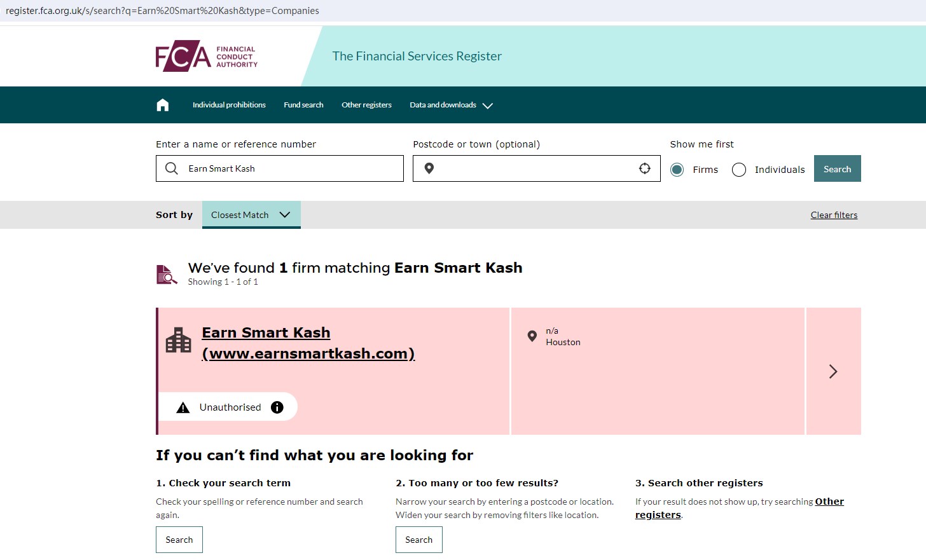Click the location pin in postcode field

coord(429,168)
